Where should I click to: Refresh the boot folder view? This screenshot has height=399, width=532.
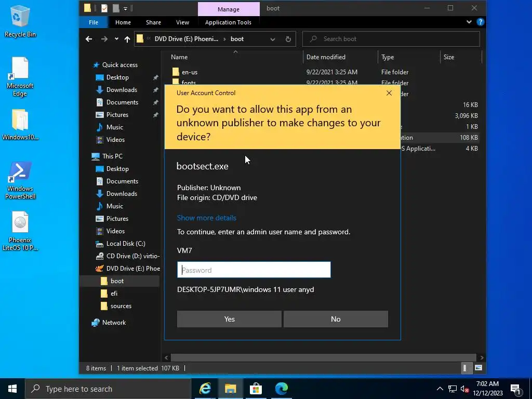tap(288, 39)
